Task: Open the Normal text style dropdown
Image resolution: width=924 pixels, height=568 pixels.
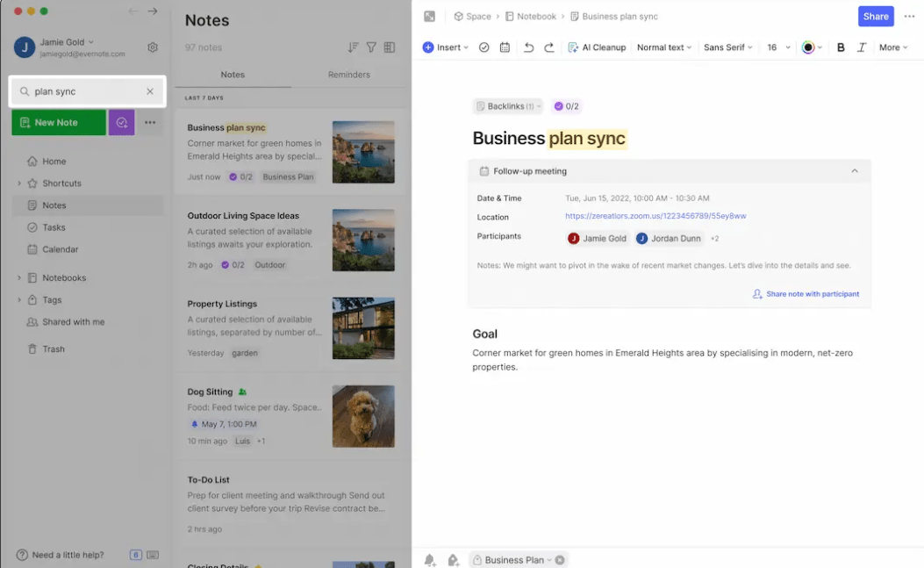Action: pyautogui.click(x=664, y=47)
